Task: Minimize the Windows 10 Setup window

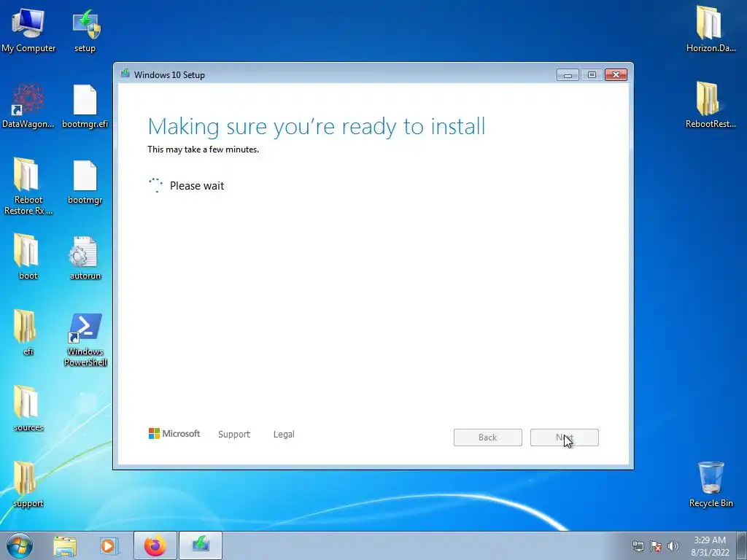Action: pos(568,75)
